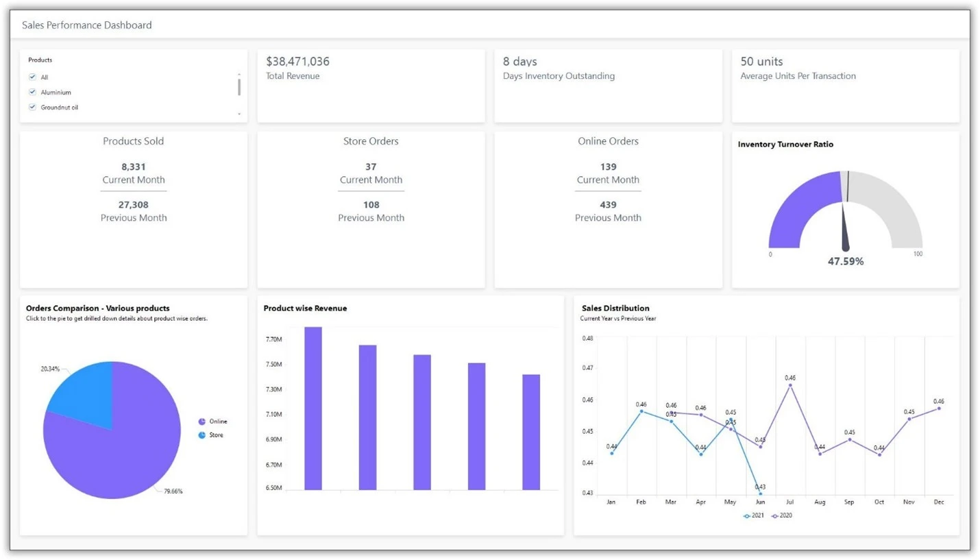Image resolution: width=980 pixels, height=560 pixels.
Task: Click the 20.34% pie label
Action: (50, 369)
